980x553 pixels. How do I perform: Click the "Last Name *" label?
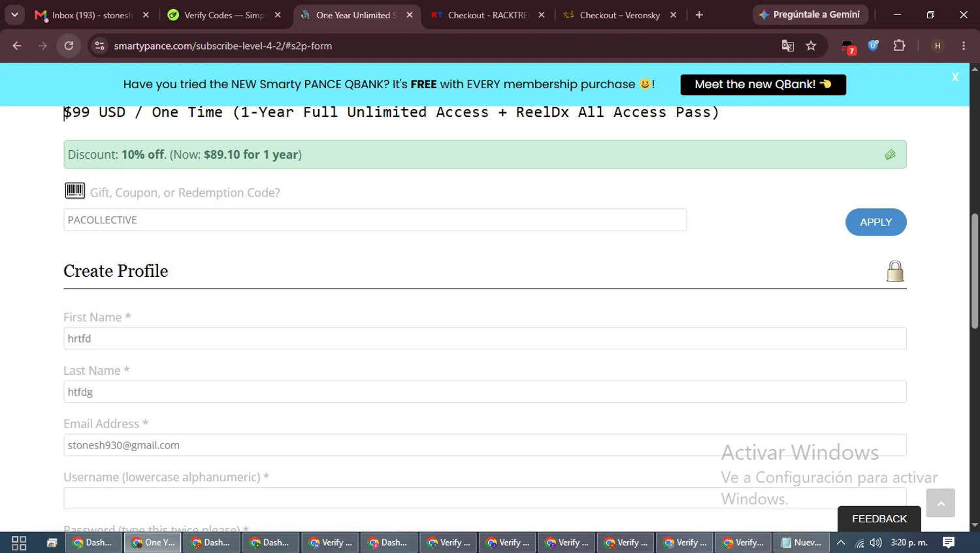97,371
